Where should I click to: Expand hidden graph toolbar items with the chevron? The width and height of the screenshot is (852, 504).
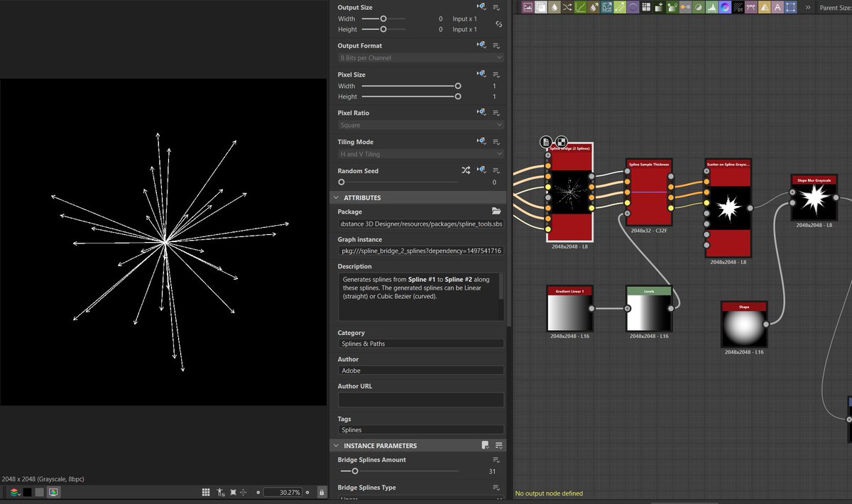pos(807,7)
